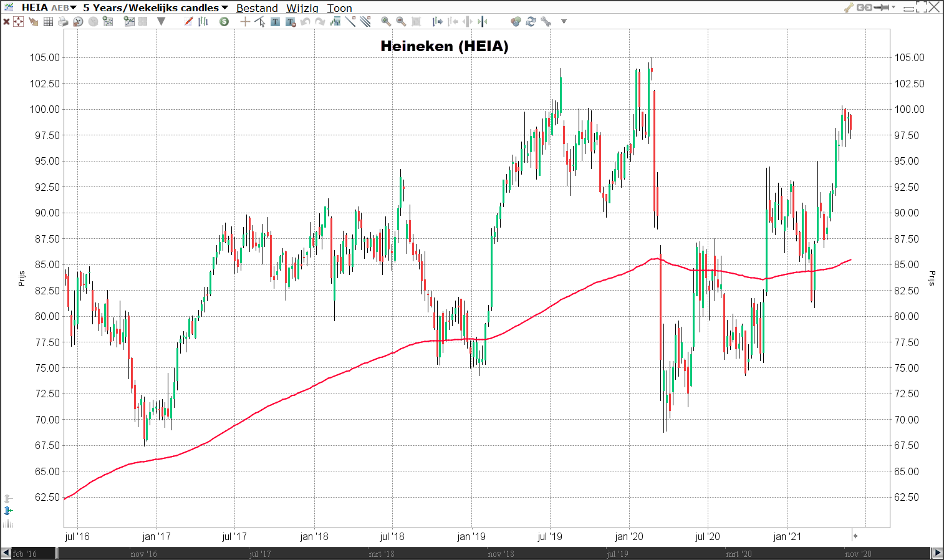Print the chart with printer icon
The width and height of the screenshot is (944, 560).
point(63,22)
